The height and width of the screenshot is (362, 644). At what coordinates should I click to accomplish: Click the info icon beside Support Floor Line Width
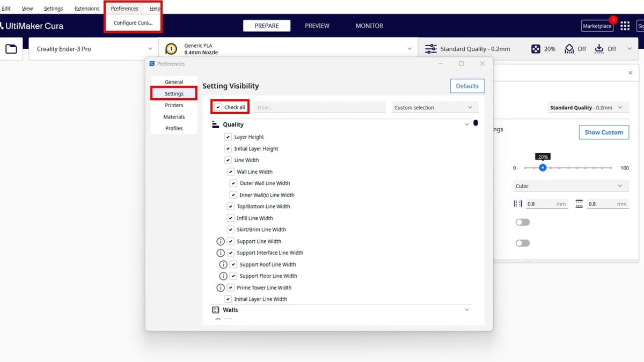pos(223,276)
